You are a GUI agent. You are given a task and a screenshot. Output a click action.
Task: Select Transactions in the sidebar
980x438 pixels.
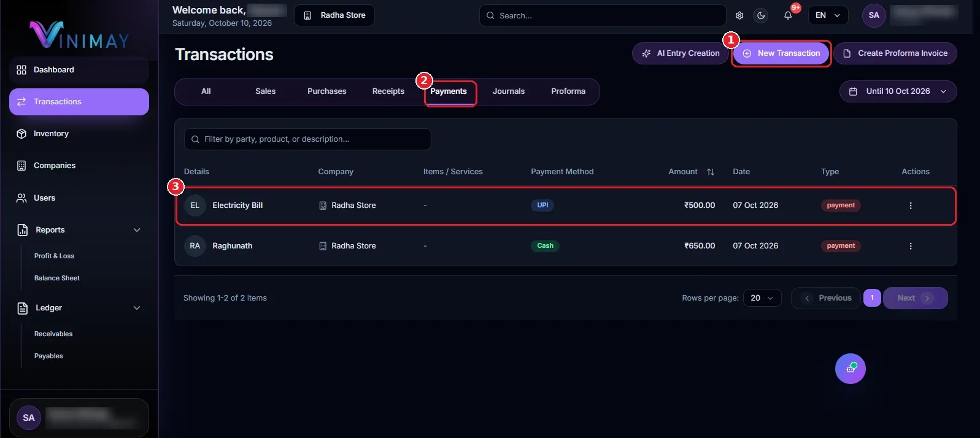pyautogui.click(x=79, y=102)
